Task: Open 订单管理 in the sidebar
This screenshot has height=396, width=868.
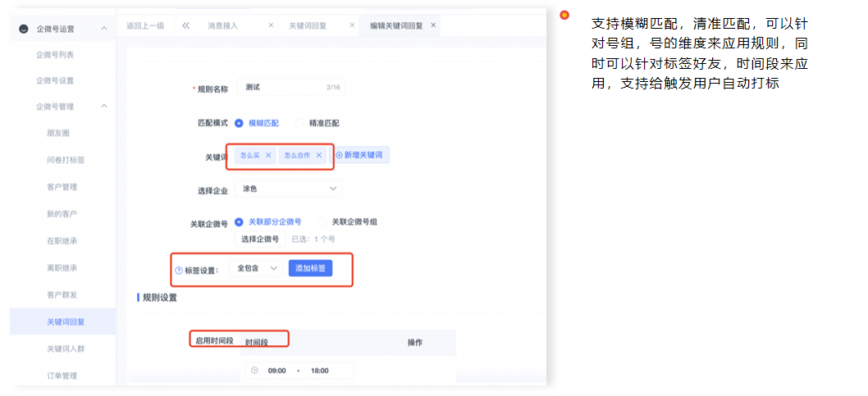Action: coord(62,376)
